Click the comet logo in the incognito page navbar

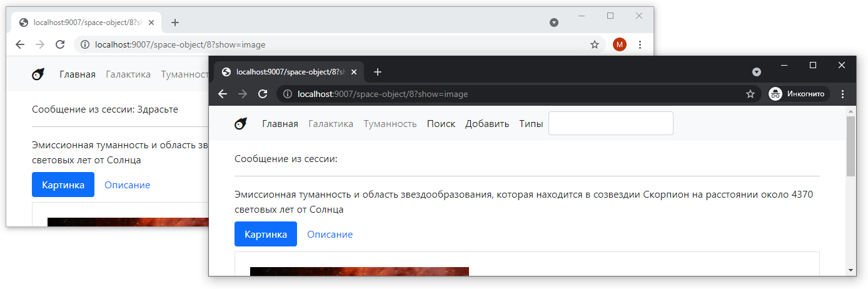pyautogui.click(x=241, y=124)
